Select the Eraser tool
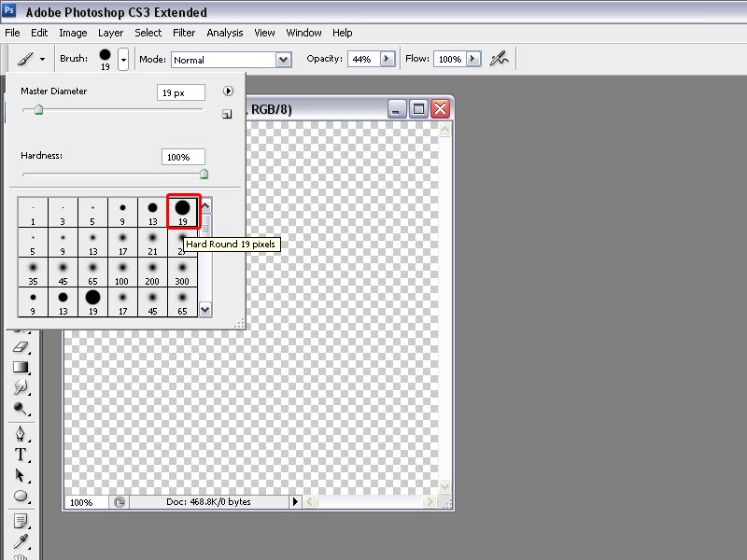747x560 pixels. click(x=21, y=347)
